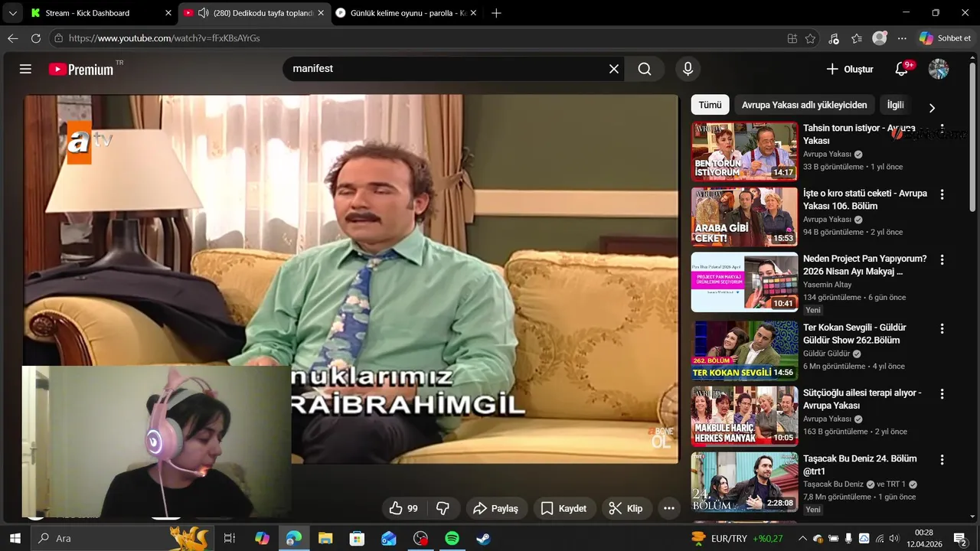
Task: Launch Copilot from taskbar
Action: (x=263, y=538)
